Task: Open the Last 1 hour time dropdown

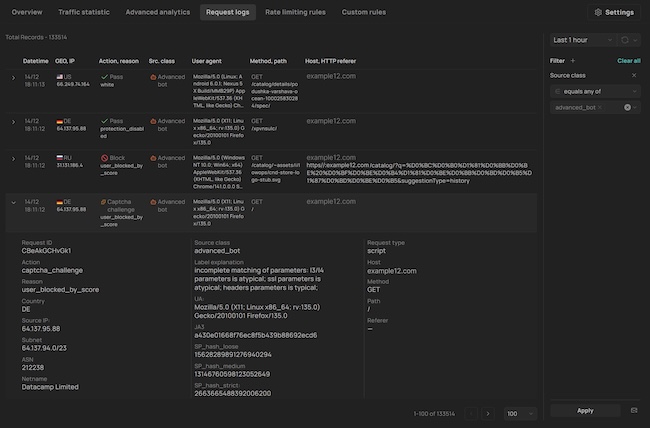Action: (x=580, y=39)
